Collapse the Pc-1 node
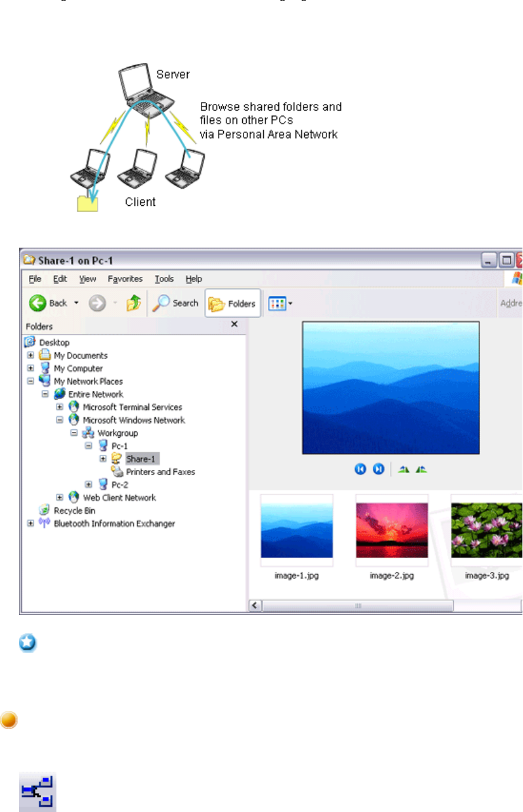This screenshot has width=523, height=812. click(89, 446)
